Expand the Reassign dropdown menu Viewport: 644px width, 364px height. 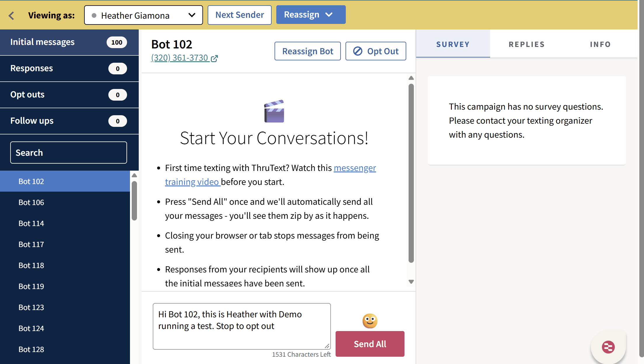click(311, 15)
